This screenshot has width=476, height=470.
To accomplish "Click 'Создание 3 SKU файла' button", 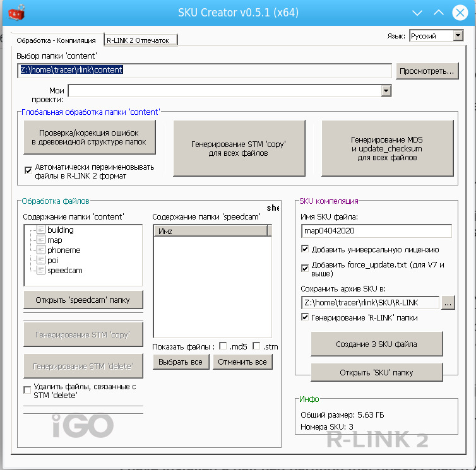I will (377, 344).
